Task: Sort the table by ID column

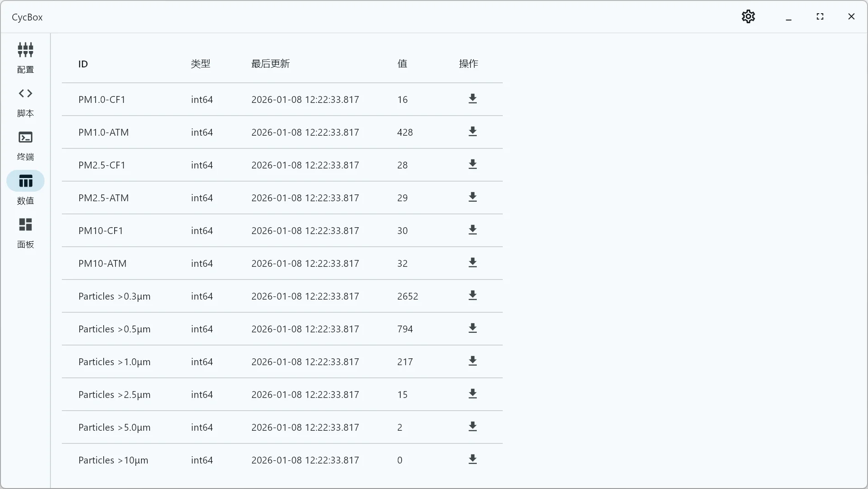Action: [x=83, y=64]
